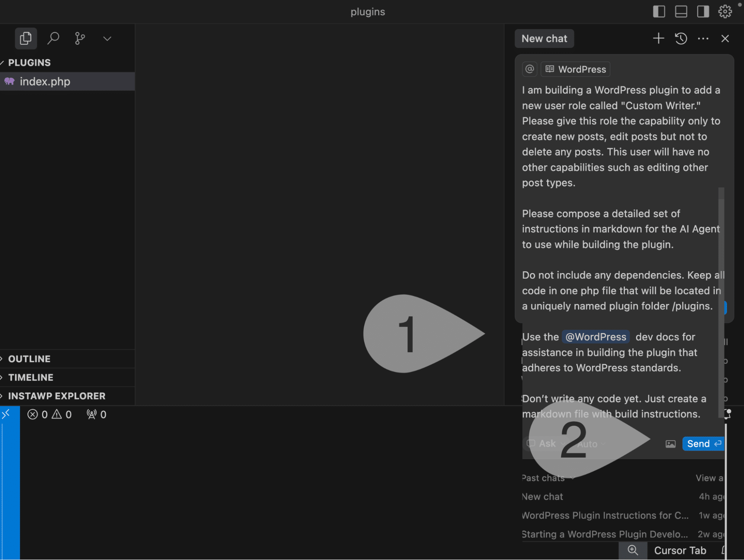
Task: Open 'WordPress Plugin Instructions for C...' chat
Action: (x=623, y=516)
